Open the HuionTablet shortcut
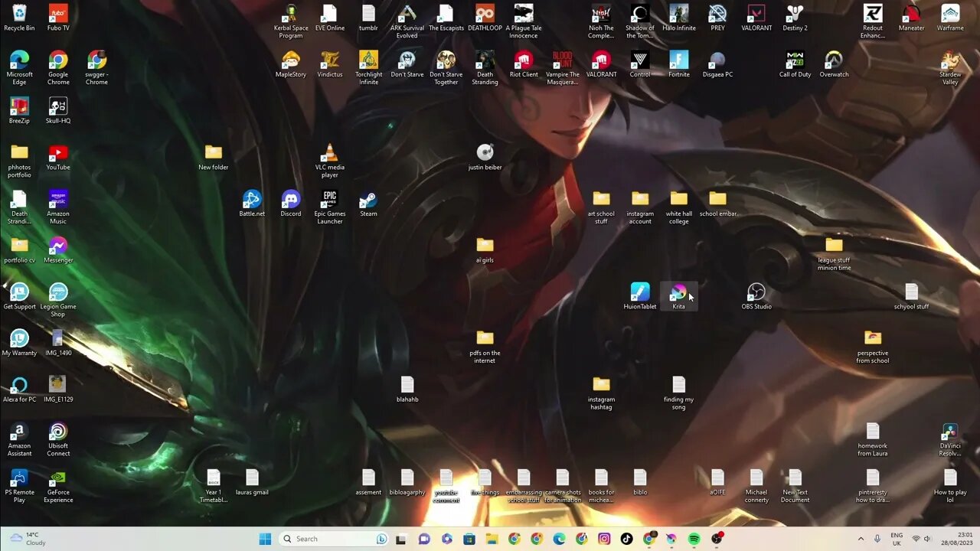Image resolution: width=980 pixels, height=551 pixels. (640, 296)
